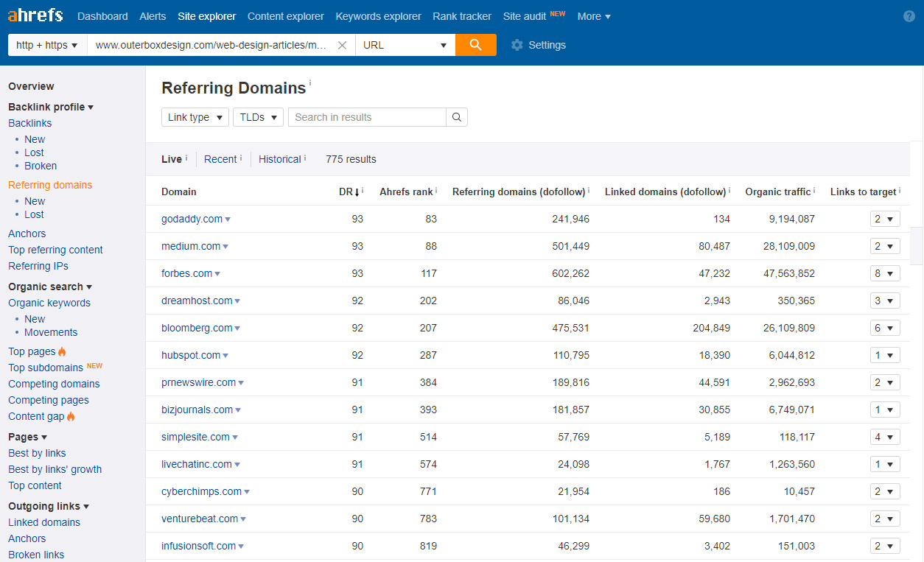Switch to the Recent tab
Image resolution: width=924 pixels, height=562 pixels.
(x=220, y=159)
